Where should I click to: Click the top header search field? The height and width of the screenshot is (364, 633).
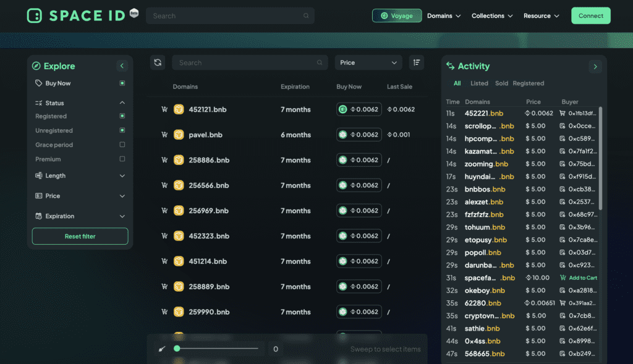pyautogui.click(x=230, y=15)
